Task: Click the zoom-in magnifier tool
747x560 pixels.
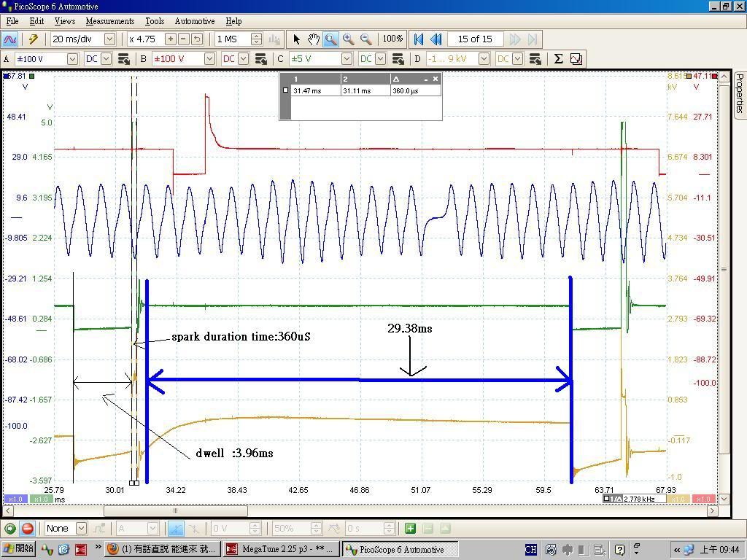Action: [349, 39]
